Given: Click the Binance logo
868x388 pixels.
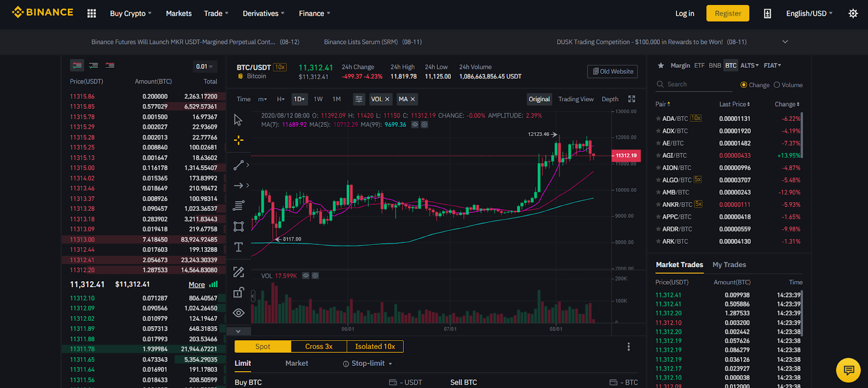Looking at the screenshot, I should [x=42, y=12].
